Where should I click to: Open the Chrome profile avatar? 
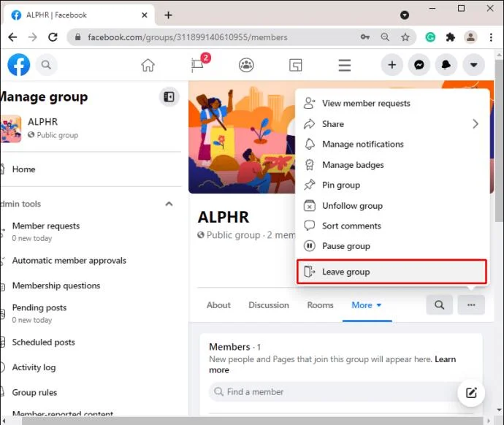[x=470, y=37]
